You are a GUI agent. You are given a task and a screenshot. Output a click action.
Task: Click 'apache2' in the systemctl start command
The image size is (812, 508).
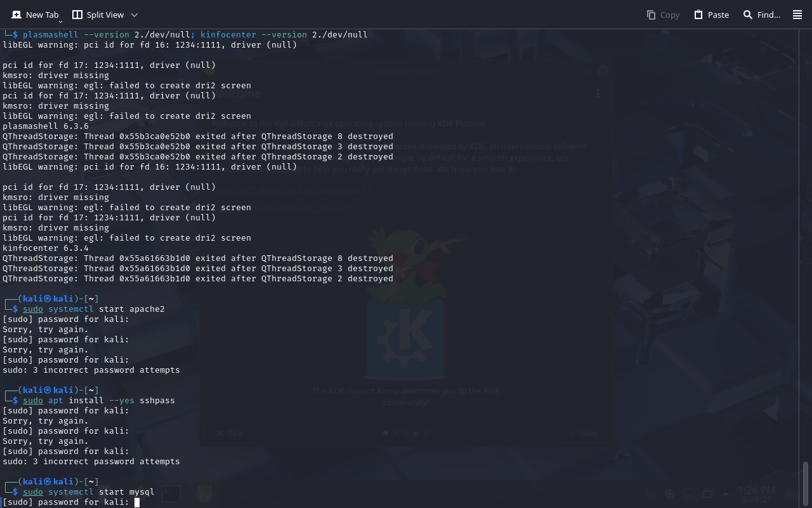[x=147, y=309]
